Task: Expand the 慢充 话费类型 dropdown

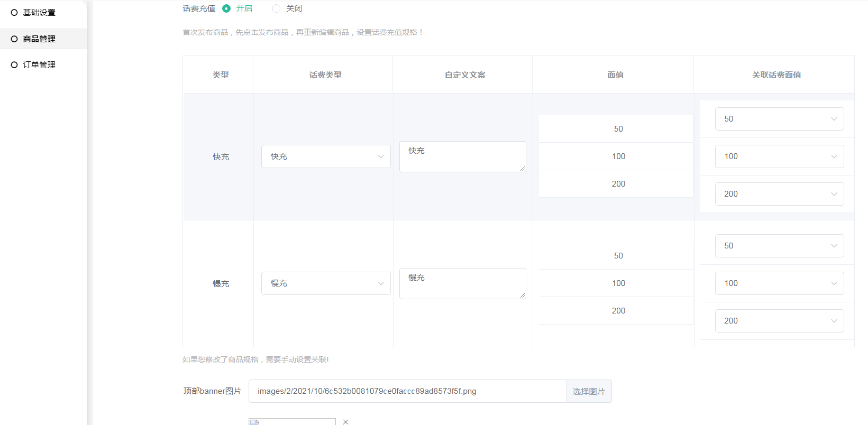Action: tap(326, 283)
